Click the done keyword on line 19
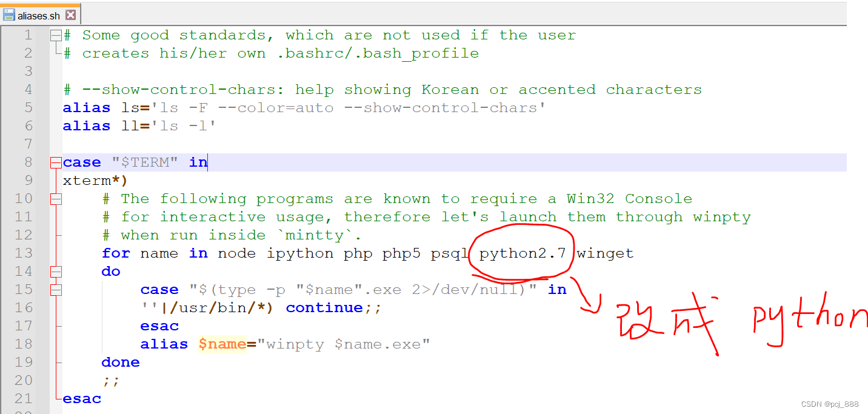The height and width of the screenshot is (414, 868). (x=121, y=362)
